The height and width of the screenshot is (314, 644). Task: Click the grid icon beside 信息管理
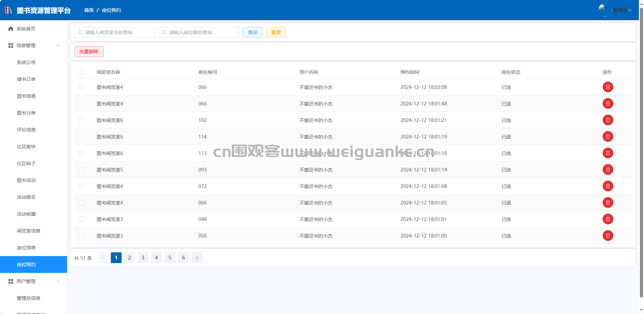click(11, 45)
